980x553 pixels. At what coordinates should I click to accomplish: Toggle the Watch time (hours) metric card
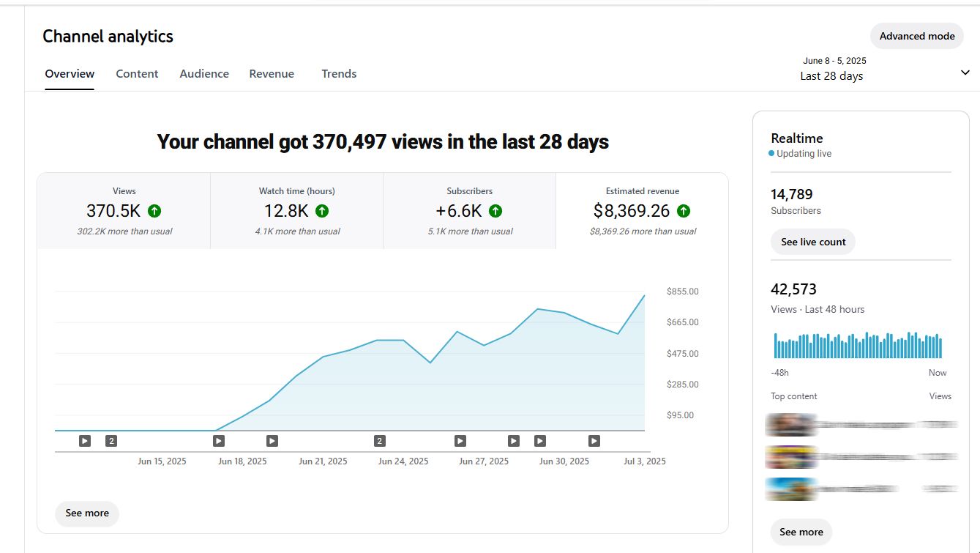(x=296, y=210)
